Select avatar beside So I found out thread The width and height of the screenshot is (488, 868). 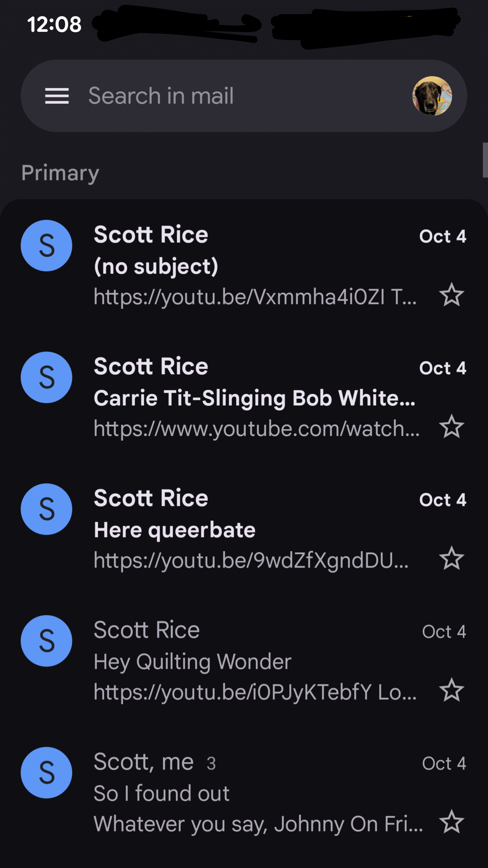46,772
